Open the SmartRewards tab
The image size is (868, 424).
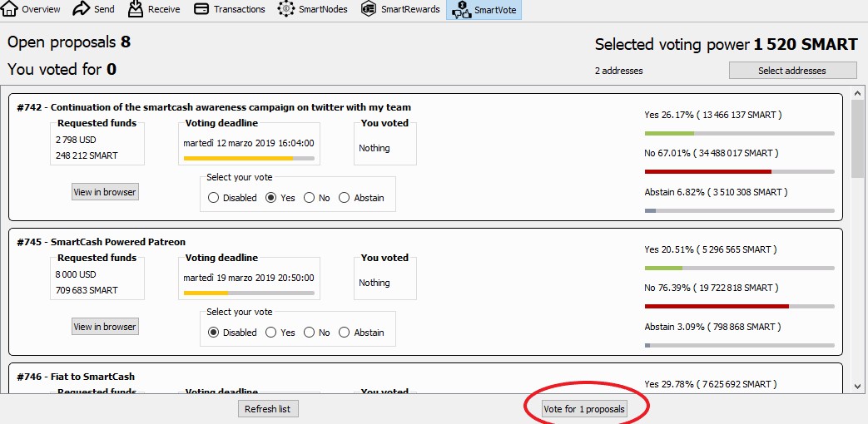coord(400,9)
